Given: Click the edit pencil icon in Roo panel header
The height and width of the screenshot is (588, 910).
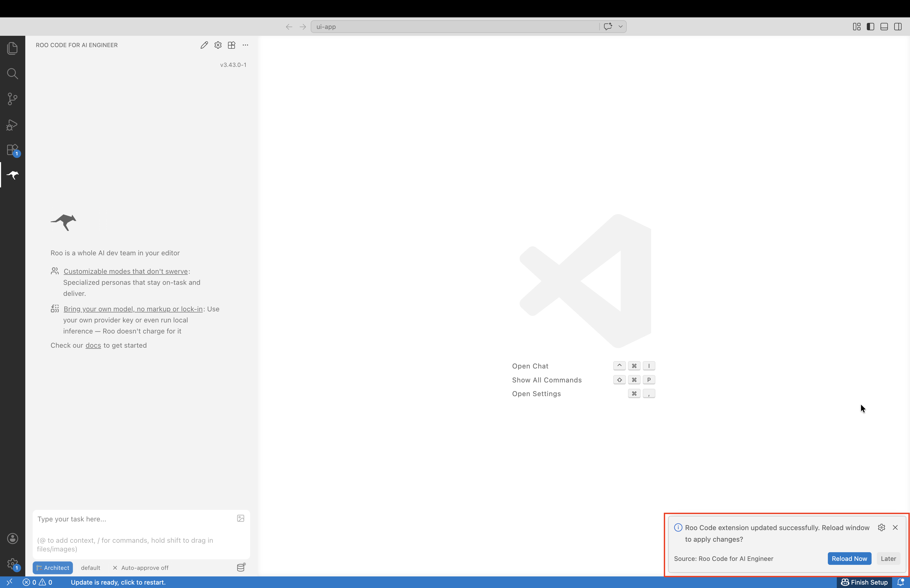Looking at the screenshot, I should click(204, 45).
